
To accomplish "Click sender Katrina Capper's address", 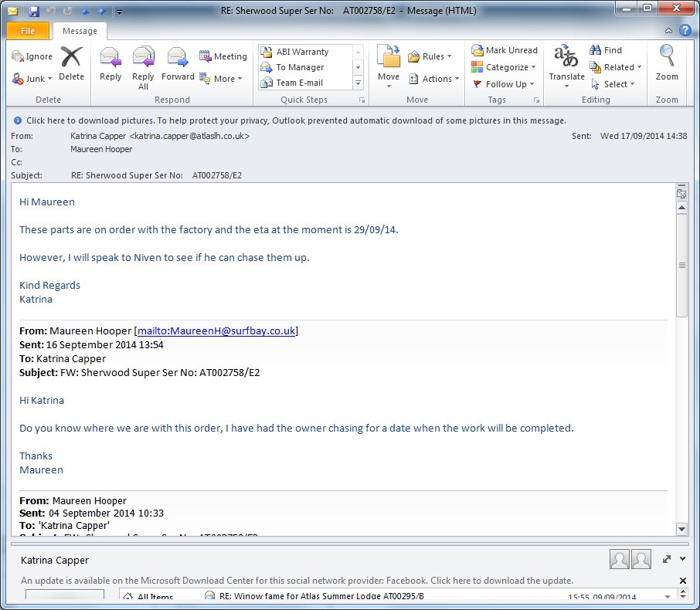I will click(x=160, y=136).
